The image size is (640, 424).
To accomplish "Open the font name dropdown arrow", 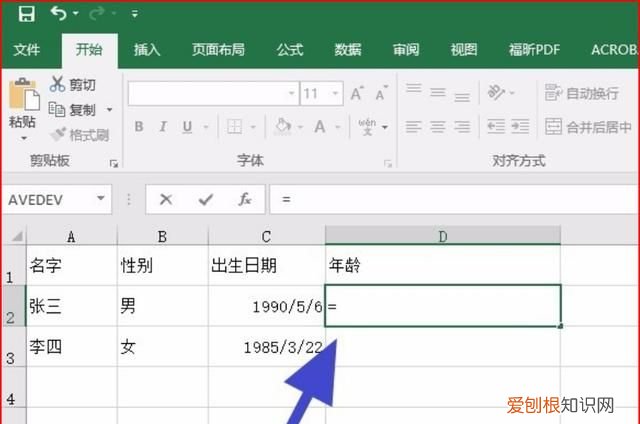I will (291, 93).
